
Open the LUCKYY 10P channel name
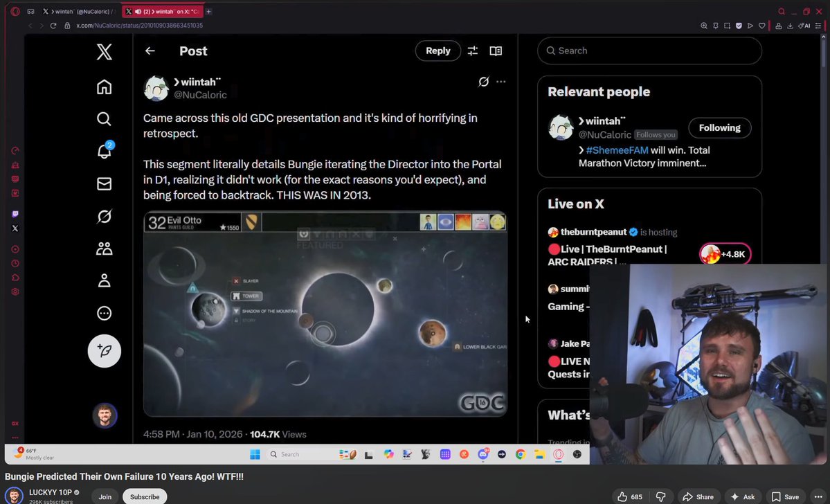[51, 492]
